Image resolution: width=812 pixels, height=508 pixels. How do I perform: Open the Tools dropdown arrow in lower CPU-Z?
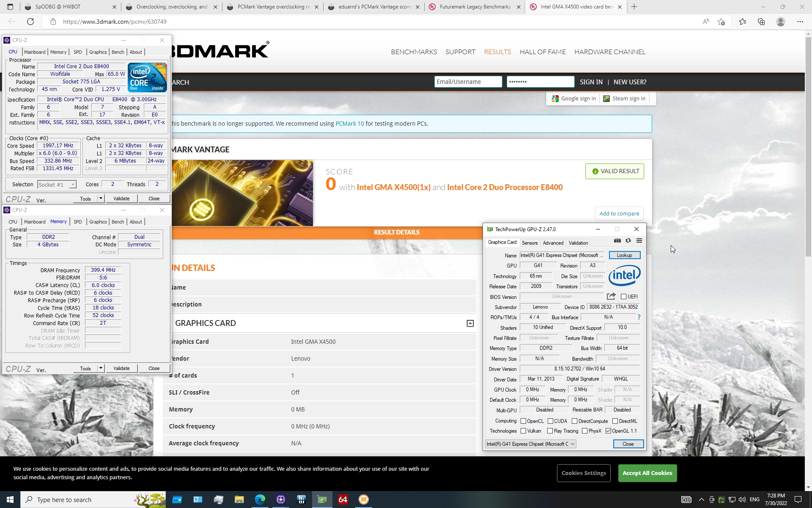pyautogui.click(x=101, y=368)
